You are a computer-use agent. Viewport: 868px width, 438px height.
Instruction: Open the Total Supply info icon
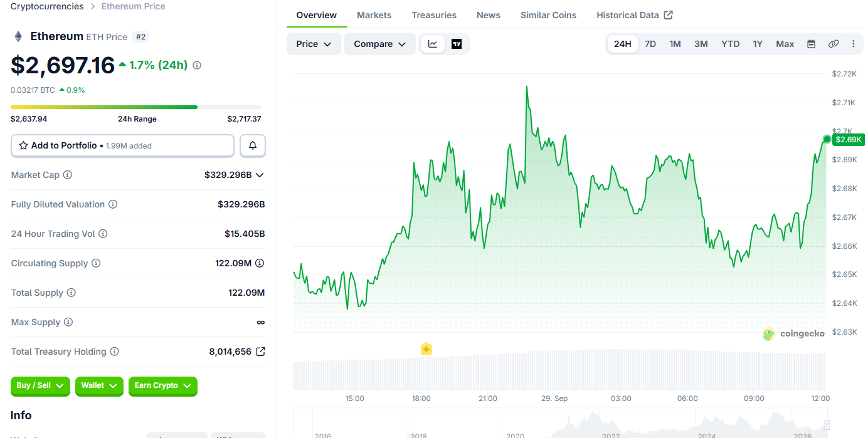(71, 293)
